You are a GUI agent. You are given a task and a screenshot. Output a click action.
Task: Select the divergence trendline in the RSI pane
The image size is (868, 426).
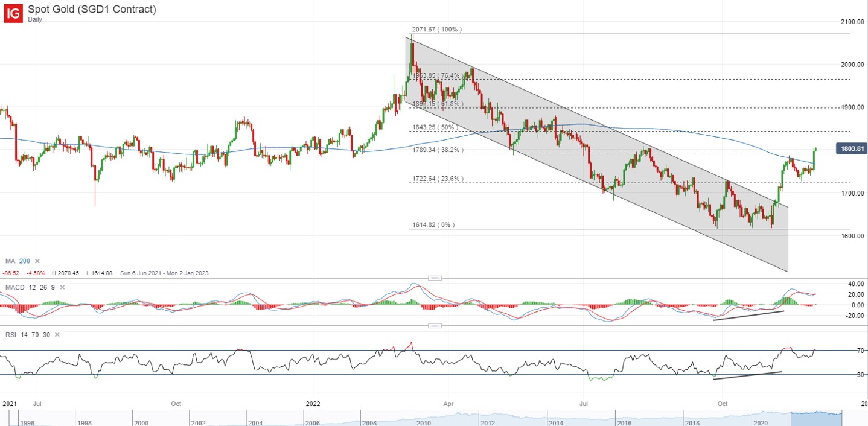point(747,375)
